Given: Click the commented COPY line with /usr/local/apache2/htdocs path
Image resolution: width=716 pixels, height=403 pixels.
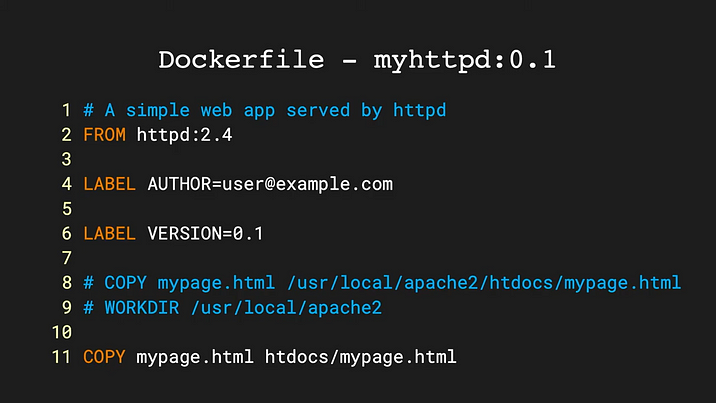Looking at the screenshot, I should tap(382, 282).
